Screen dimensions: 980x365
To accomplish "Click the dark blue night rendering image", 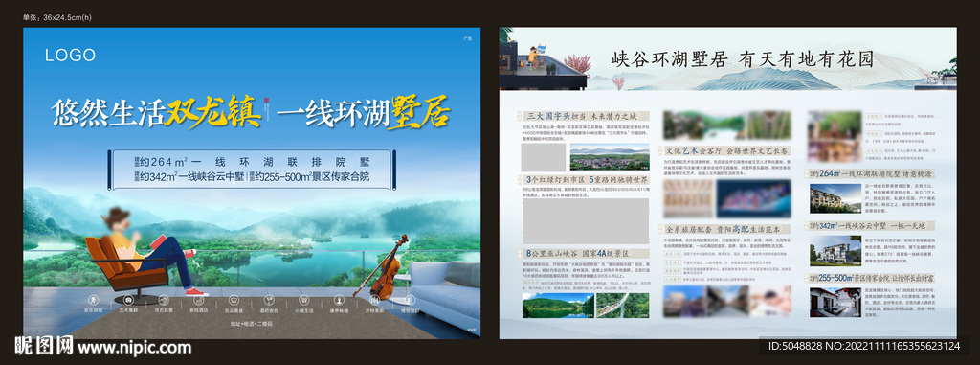I will coord(754,199).
